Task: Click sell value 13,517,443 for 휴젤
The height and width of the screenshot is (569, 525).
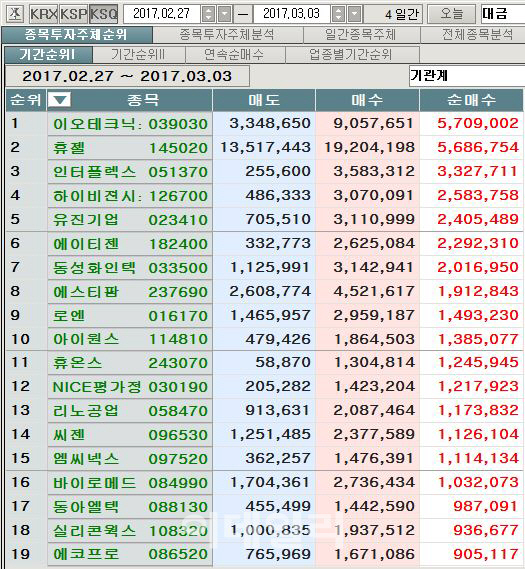Action: click(266, 147)
